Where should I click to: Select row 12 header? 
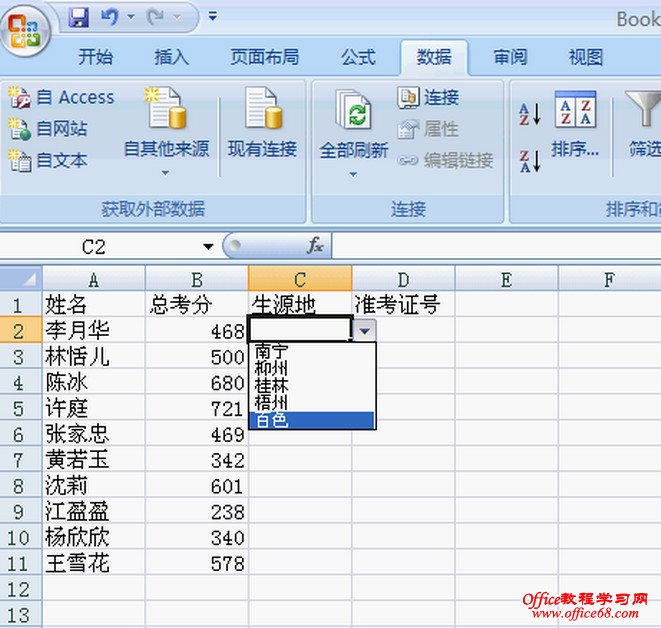21,588
